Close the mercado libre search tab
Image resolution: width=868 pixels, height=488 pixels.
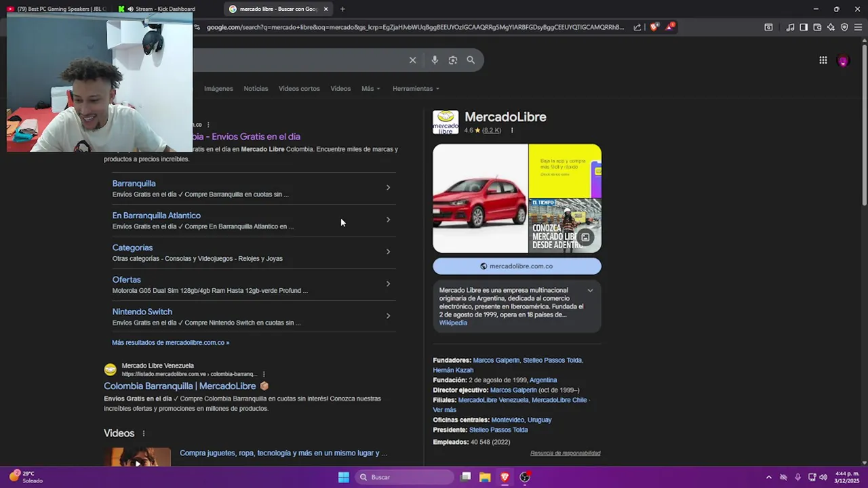click(325, 9)
